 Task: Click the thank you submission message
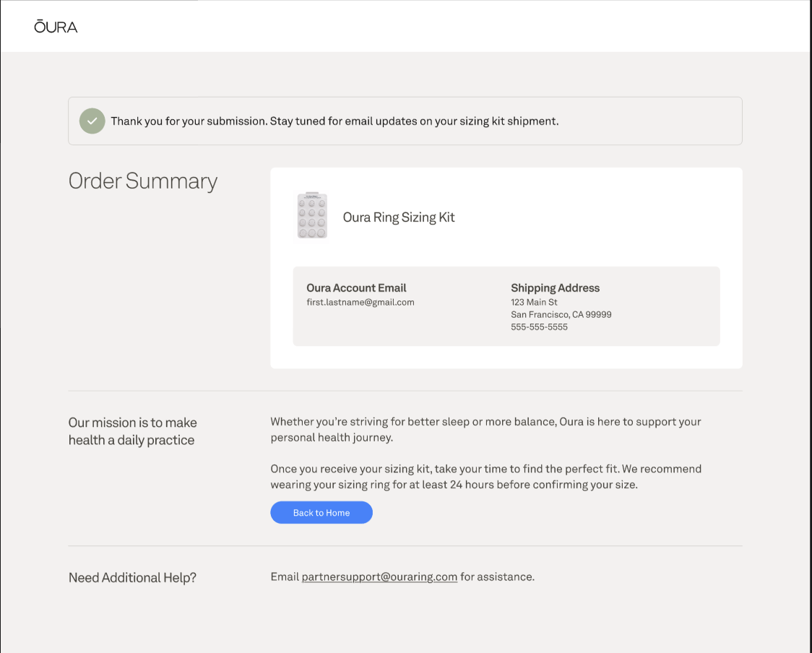(x=334, y=121)
